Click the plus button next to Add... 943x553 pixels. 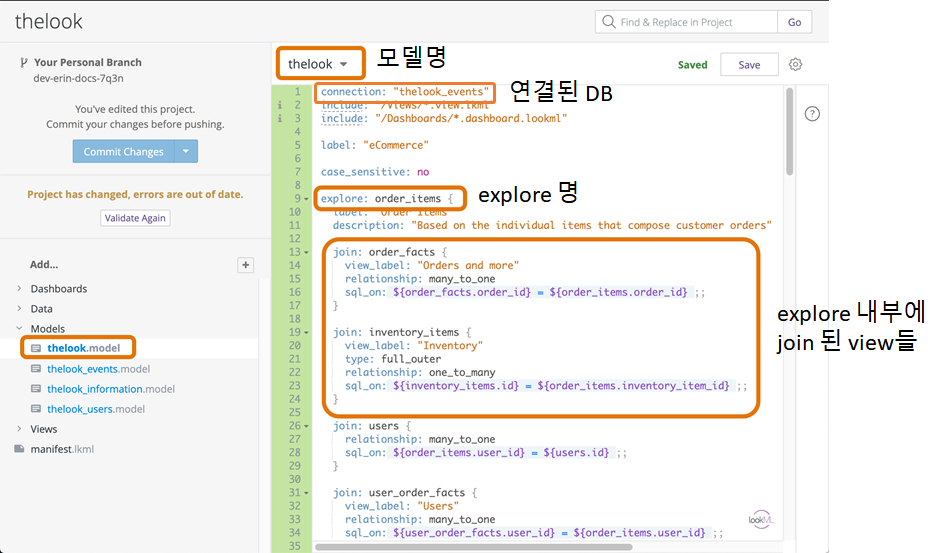(x=245, y=265)
